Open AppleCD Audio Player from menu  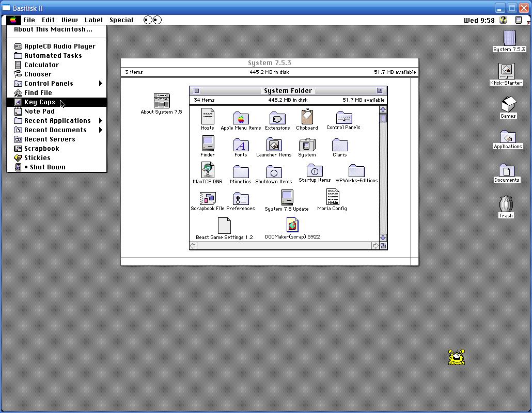pos(57,46)
